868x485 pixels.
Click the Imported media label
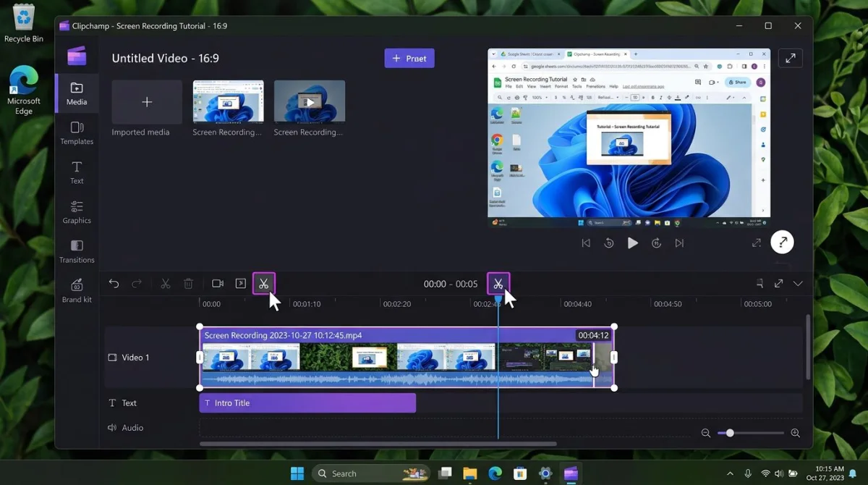pos(140,132)
